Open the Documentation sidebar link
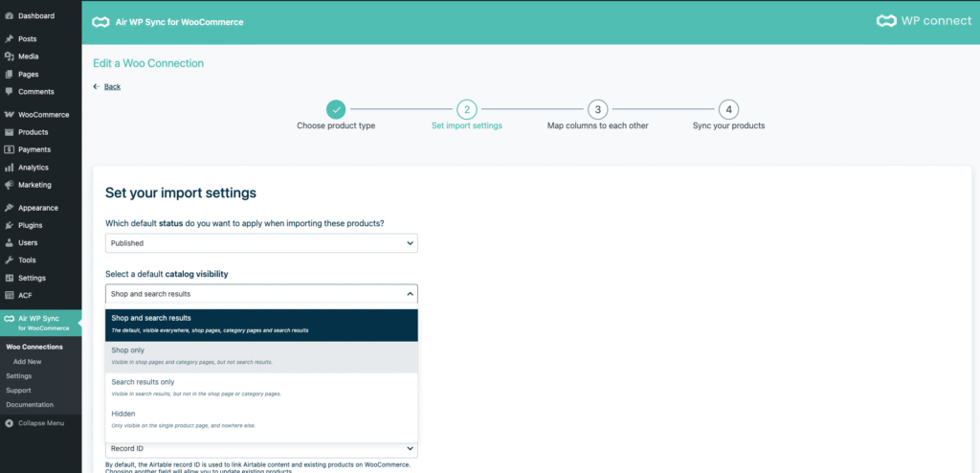 [x=30, y=405]
